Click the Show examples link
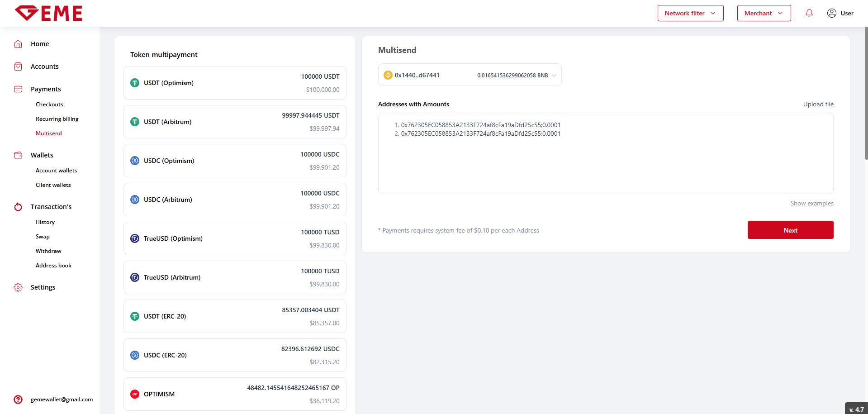 click(811, 203)
